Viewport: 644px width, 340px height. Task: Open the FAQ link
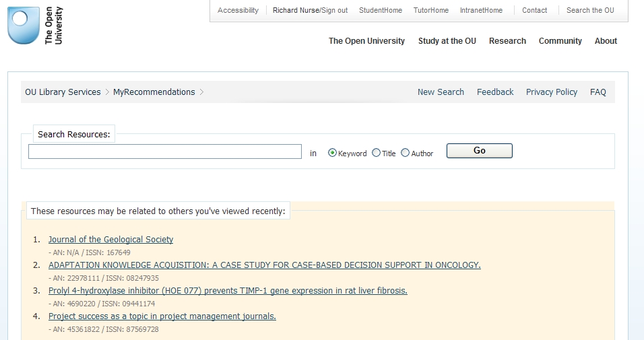[x=598, y=92]
